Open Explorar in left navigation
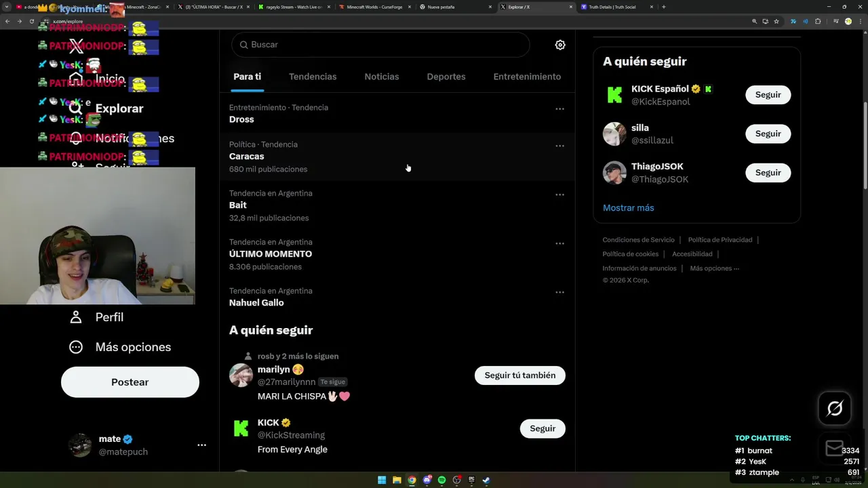868x488 pixels. coord(106,108)
